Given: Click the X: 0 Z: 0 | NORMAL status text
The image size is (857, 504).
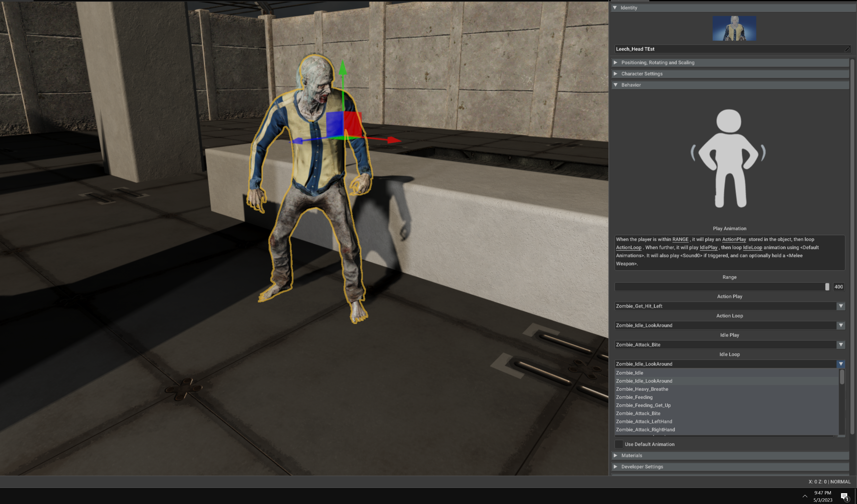Looking at the screenshot, I should click(829, 482).
